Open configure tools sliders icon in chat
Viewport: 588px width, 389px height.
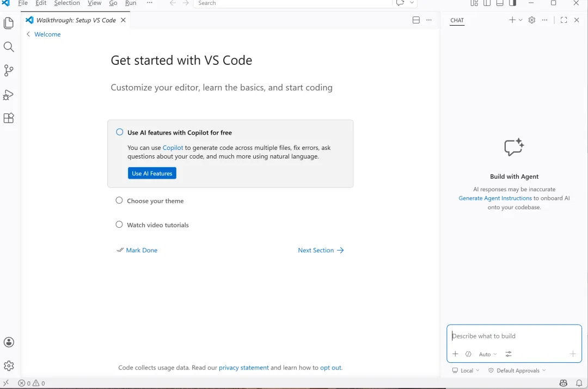click(x=509, y=354)
